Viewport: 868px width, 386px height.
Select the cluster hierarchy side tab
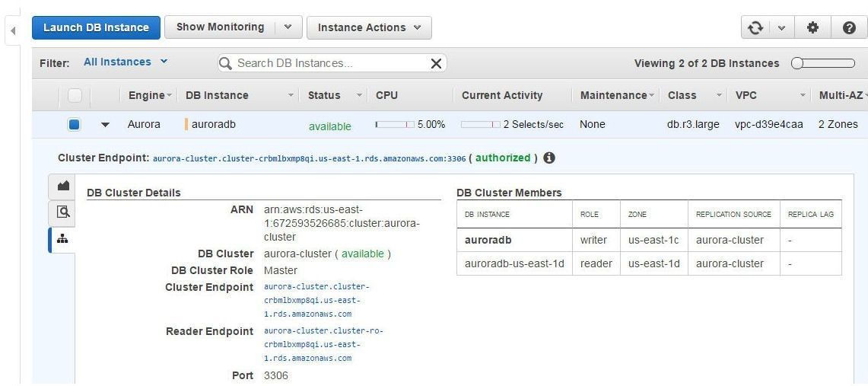(x=62, y=239)
